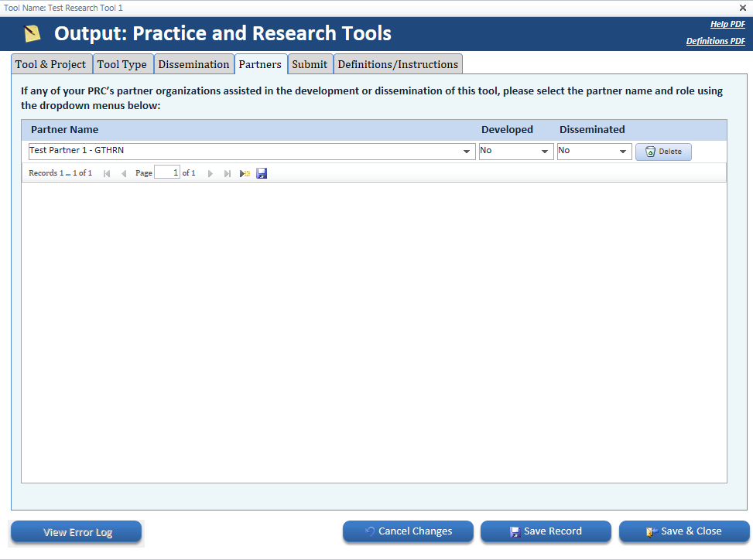Switch to Tool Type tab
The width and height of the screenshot is (753, 560).
pyautogui.click(x=122, y=64)
